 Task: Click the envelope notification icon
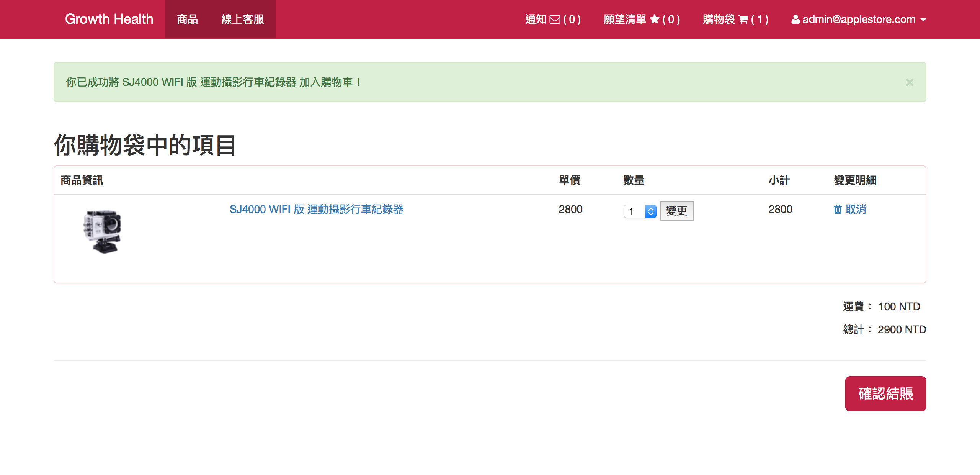(555, 20)
